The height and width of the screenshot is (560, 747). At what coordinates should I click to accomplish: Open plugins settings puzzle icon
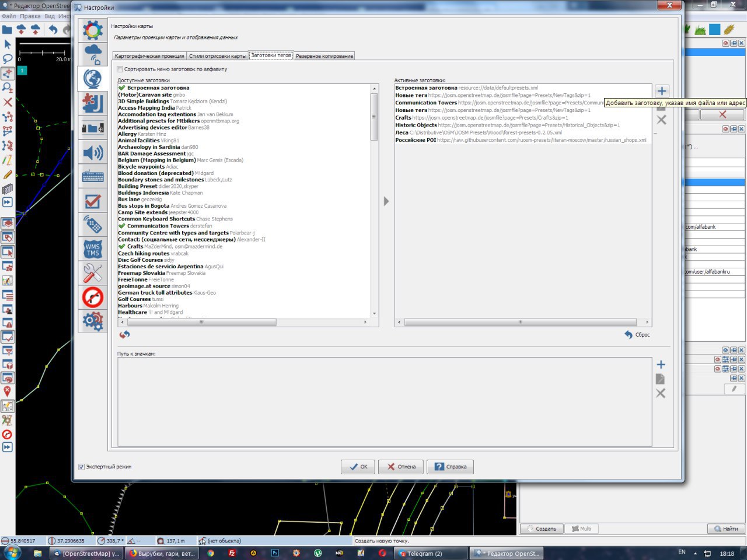coord(93,103)
